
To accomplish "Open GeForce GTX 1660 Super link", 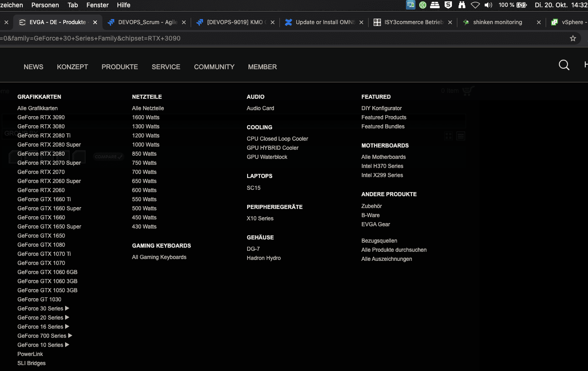I will [49, 208].
